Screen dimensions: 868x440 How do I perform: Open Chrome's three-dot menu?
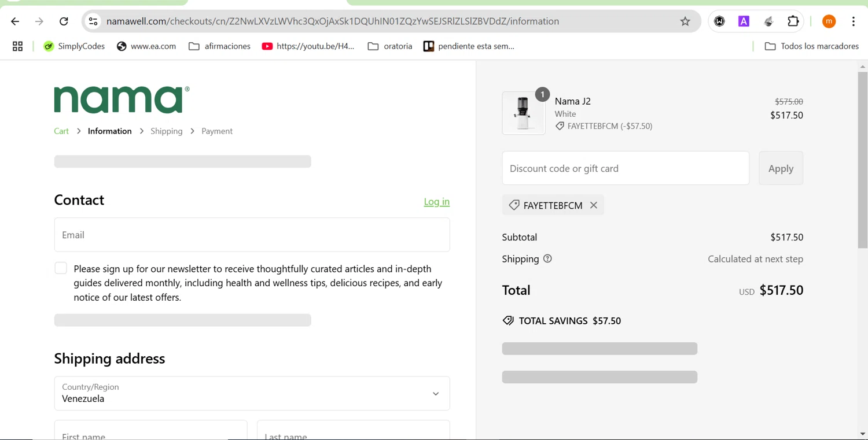point(854,21)
